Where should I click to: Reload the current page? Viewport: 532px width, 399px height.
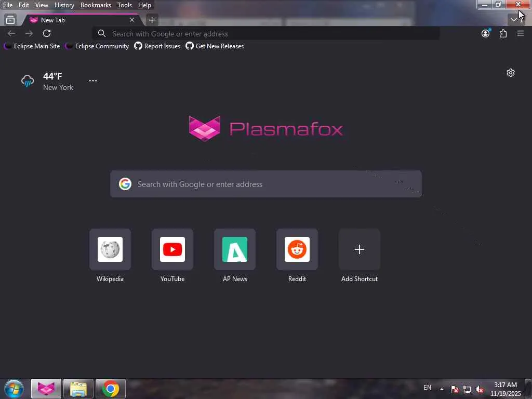coord(47,33)
